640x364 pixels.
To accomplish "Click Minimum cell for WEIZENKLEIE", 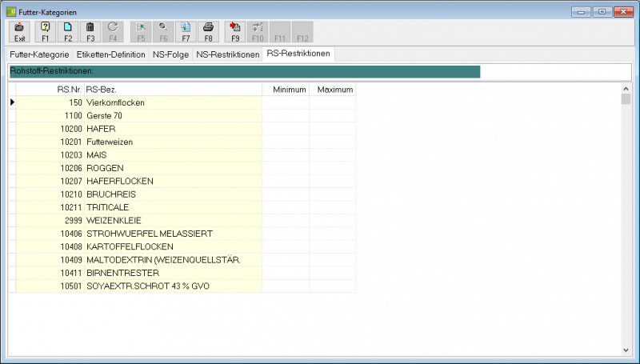I will 286,220.
